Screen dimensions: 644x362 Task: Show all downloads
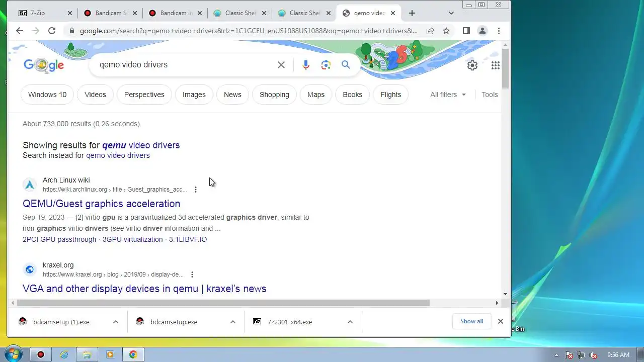[471, 321]
